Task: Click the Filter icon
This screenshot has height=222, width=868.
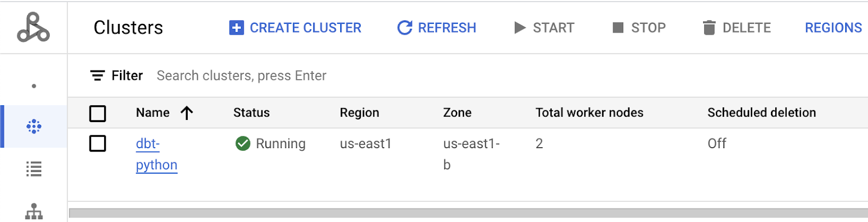Action: point(98,75)
